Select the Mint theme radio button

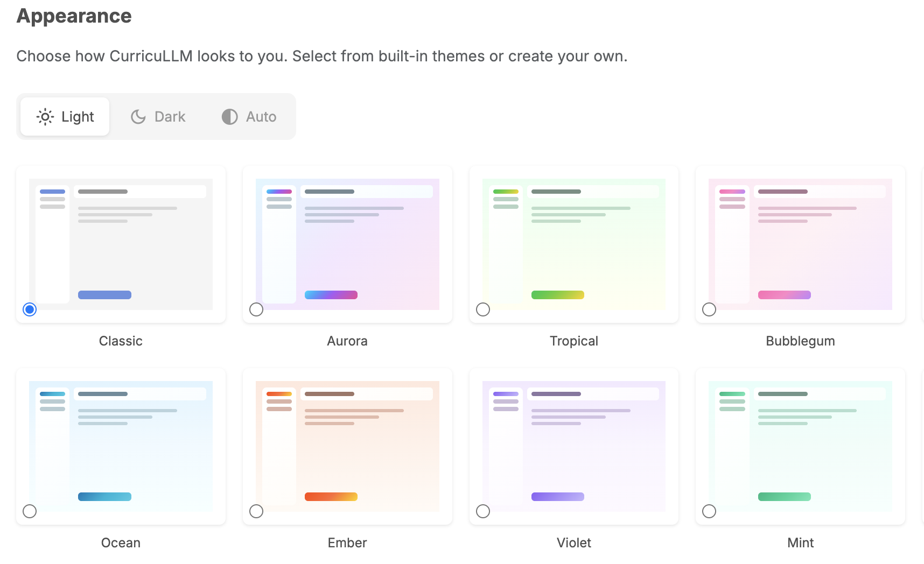(709, 511)
